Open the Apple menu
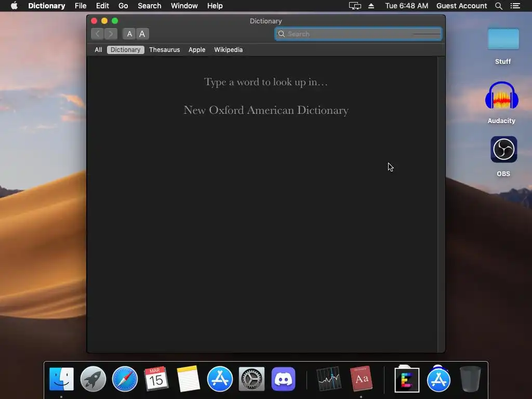 [x=14, y=6]
